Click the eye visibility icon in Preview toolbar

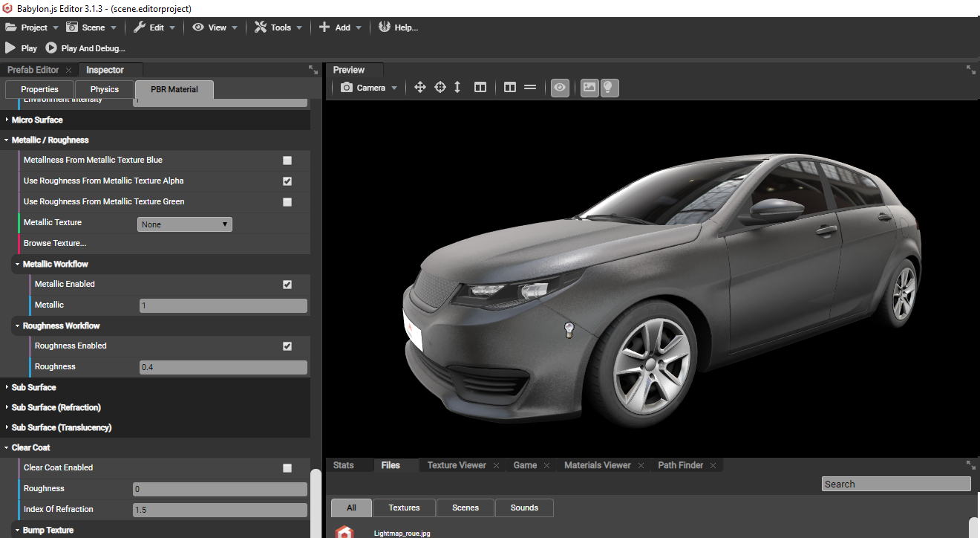(560, 88)
